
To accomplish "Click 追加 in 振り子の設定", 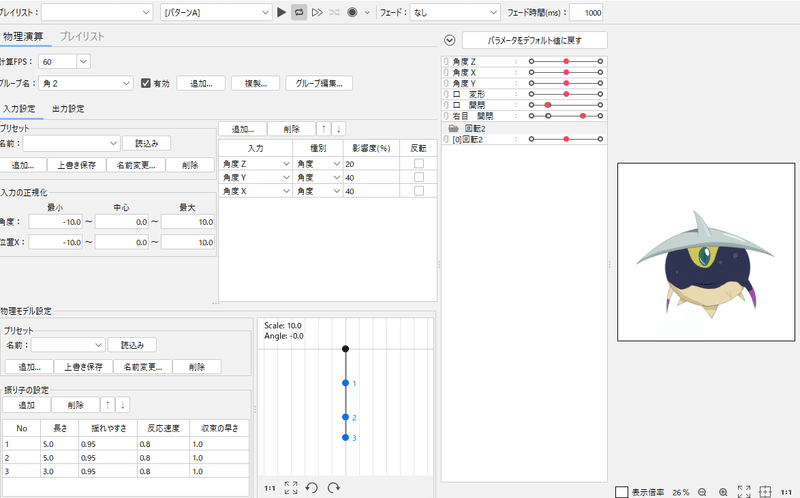I will click(x=27, y=405).
